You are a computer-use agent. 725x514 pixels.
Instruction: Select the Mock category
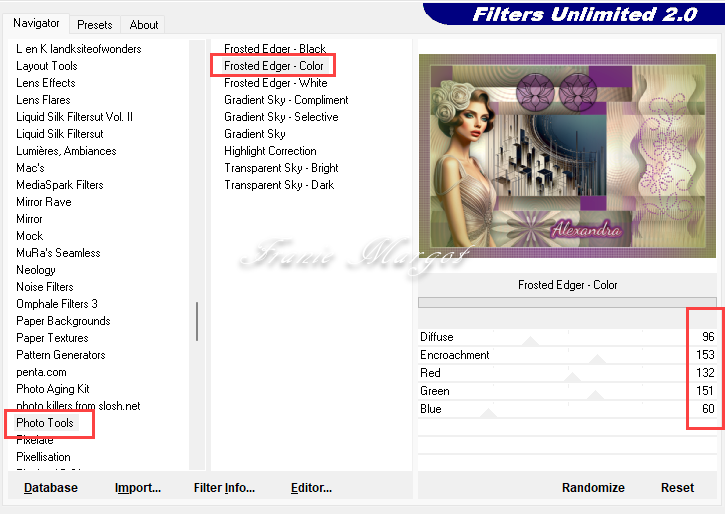click(30, 236)
